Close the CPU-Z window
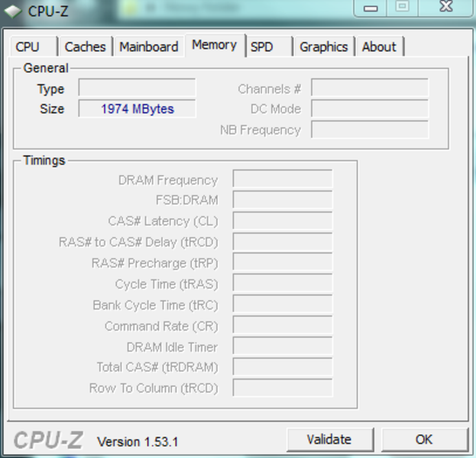This screenshot has width=476, height=458. [x=445, y=8]
